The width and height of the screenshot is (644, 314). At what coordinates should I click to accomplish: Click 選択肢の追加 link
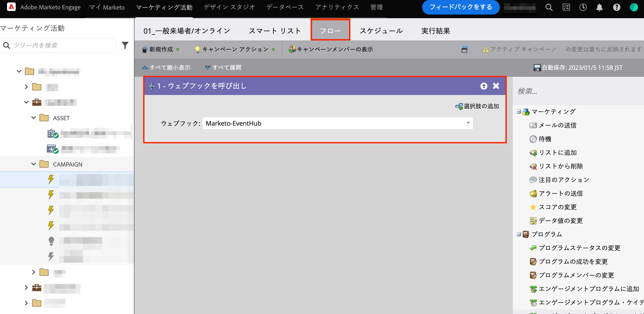point(477,106)
